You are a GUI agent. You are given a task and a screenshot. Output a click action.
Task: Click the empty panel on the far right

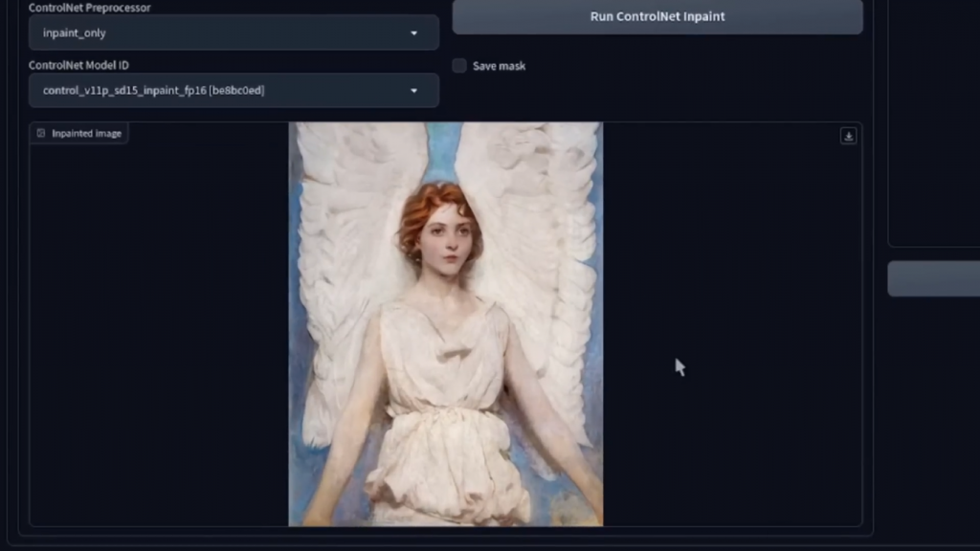coord(933,124)
